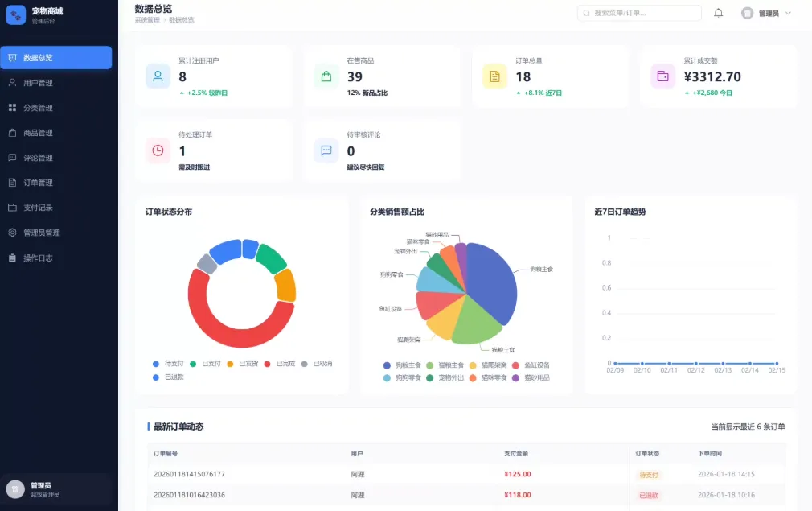Screen dimensions: 812x511
Task: Go to 分类管理 in the sidebar
Action: coord(56,107)
